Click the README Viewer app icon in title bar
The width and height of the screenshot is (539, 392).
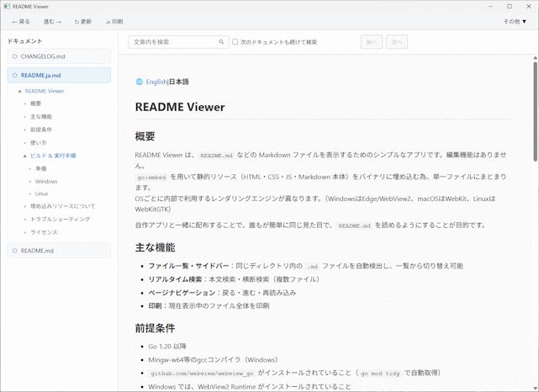pyautogui.click(x=7, y=6)
